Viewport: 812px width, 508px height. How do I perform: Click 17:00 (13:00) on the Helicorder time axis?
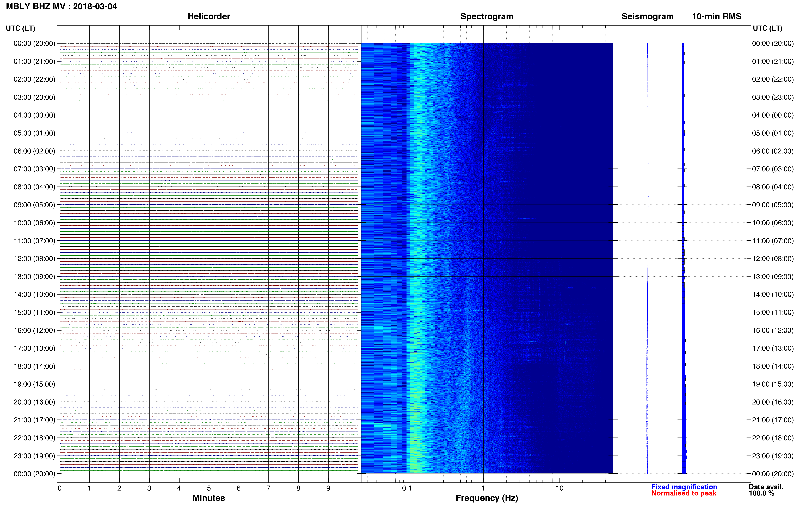pos(34,348)
